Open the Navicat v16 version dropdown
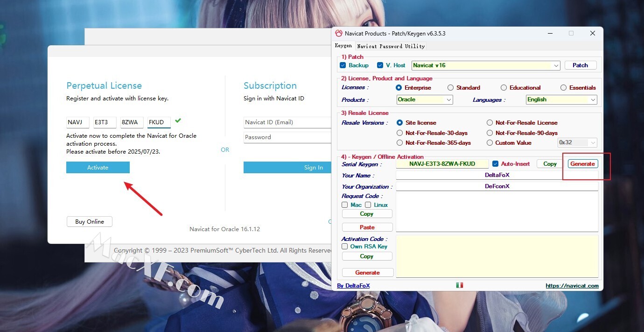This screenshot has width=644, height=332. pyautogui.click(x=486, y=65)
